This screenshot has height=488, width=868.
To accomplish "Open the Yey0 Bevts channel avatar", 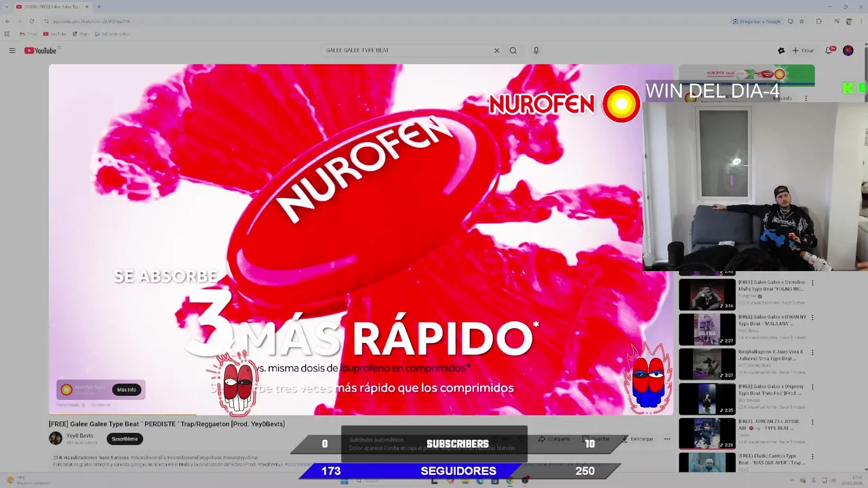I will [x=56, y=439].
